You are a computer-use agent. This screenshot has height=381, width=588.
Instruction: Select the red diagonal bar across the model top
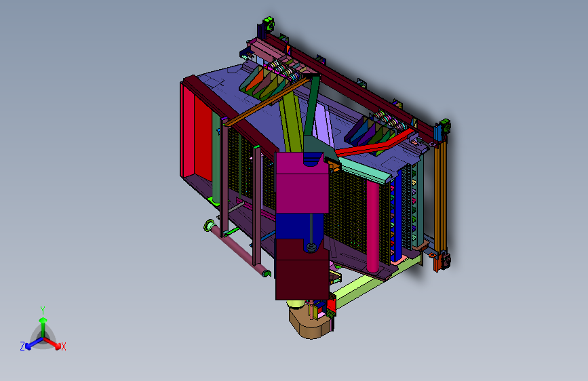click(375, 144)
